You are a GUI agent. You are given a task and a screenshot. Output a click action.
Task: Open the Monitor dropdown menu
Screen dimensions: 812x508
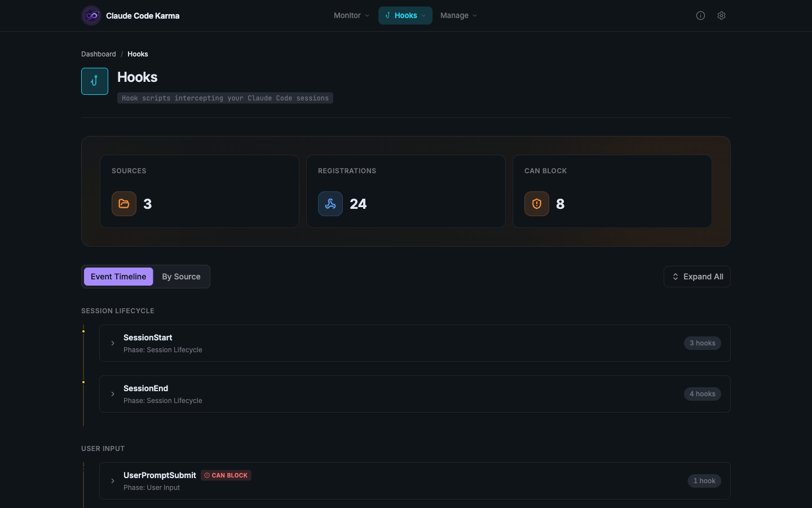(351, 16)
